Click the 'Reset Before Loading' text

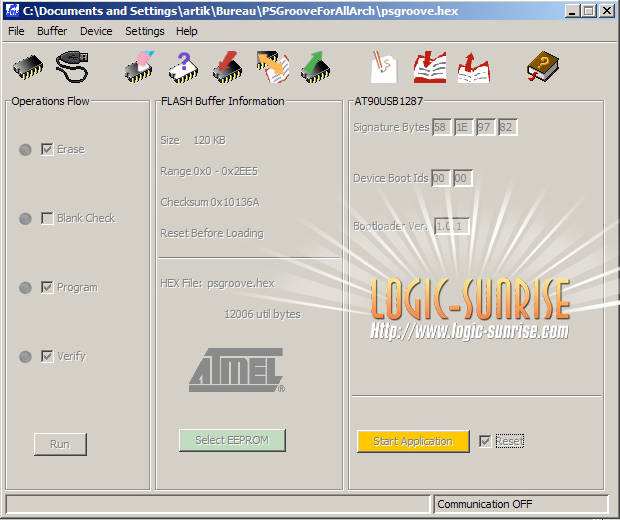212,233
